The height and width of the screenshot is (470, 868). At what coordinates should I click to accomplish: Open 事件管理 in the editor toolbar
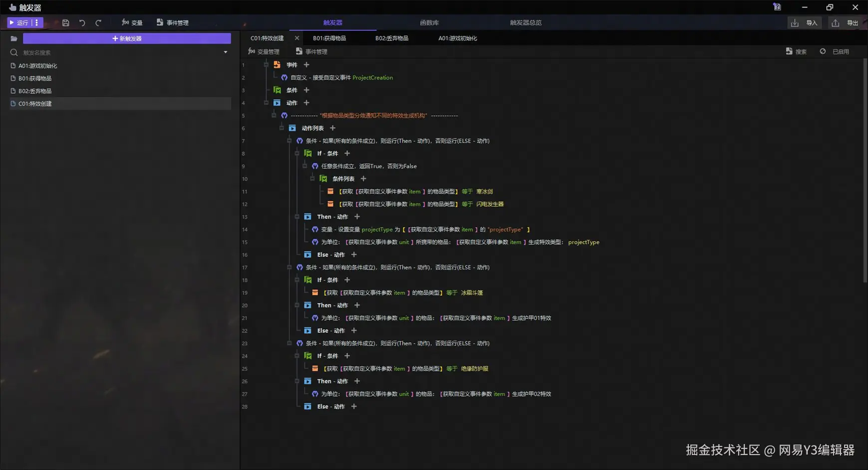click(311, 52)
